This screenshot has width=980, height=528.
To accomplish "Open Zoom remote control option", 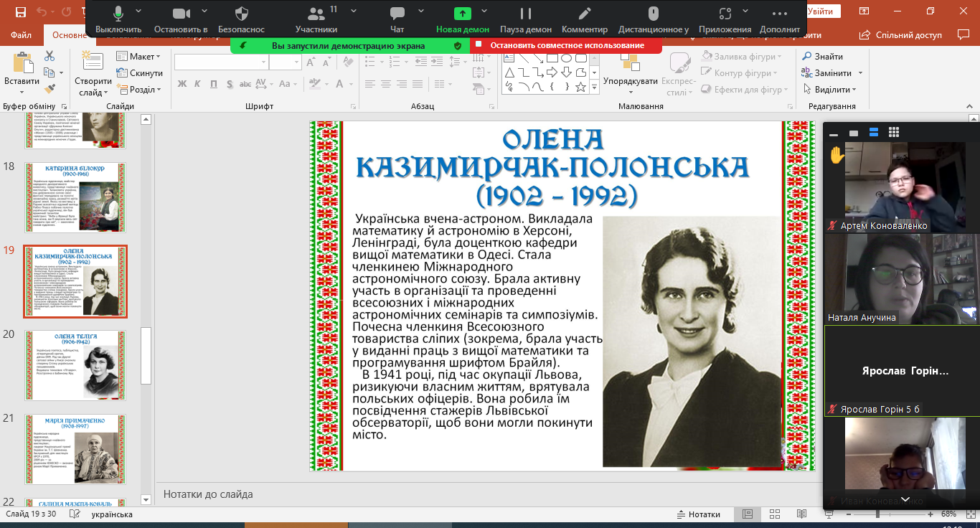I will (x=653, y=19).
